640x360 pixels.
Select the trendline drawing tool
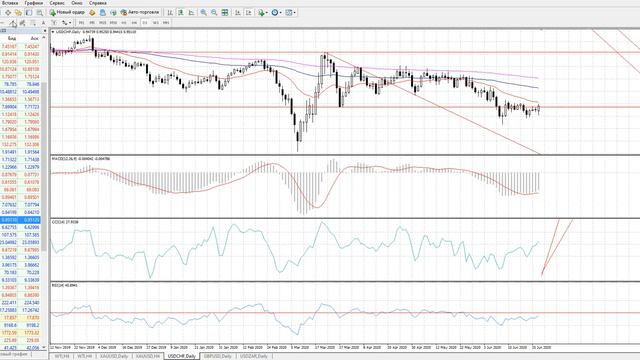(13, 23)
